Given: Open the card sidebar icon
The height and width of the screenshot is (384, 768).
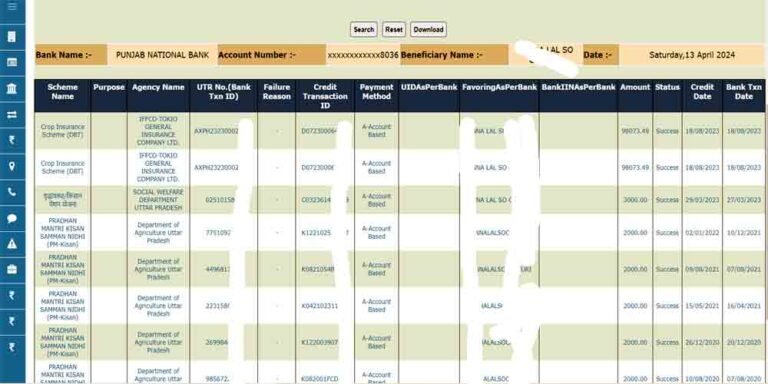Looking at the screenshot, I should tap(12, 62).
